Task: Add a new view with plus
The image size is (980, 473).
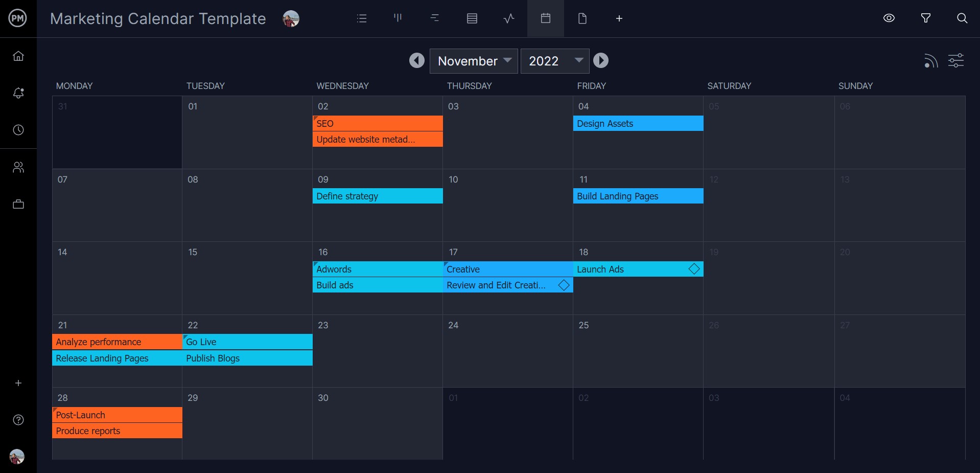Action: pyautogui.click(x=619, y=18)
